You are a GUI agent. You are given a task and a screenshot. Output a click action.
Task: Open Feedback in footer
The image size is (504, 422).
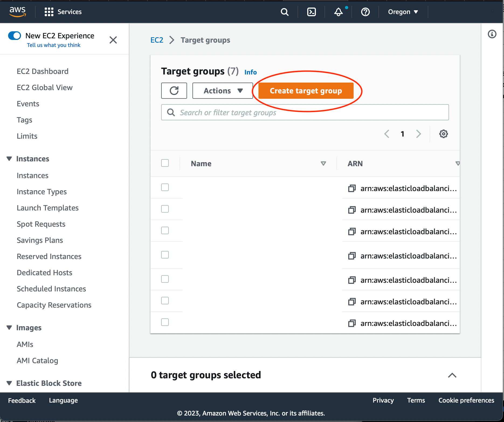pyautogui.click(x=22, y=400)
